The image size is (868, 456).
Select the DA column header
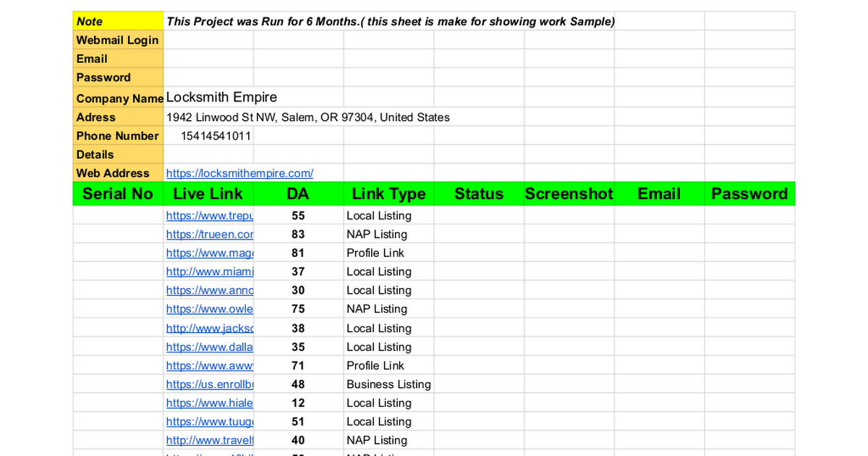pos(298,193)
